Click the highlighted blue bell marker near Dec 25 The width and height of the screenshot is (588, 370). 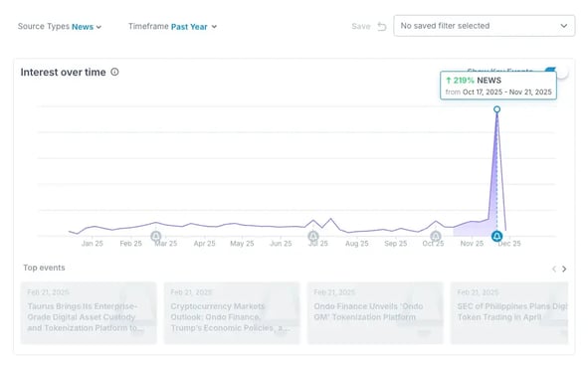[x=496, y=236]
